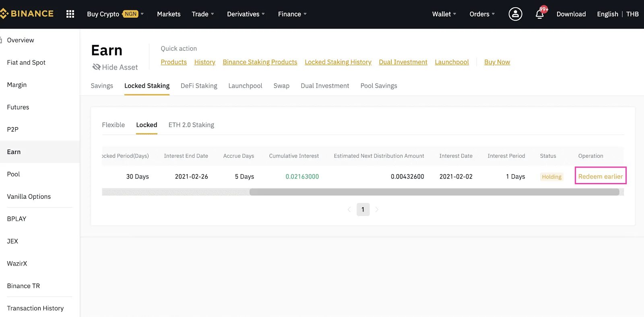Screen dimensions: 644x317
Task: Open Dual Investment quick action link
Action: pos(403,62)
